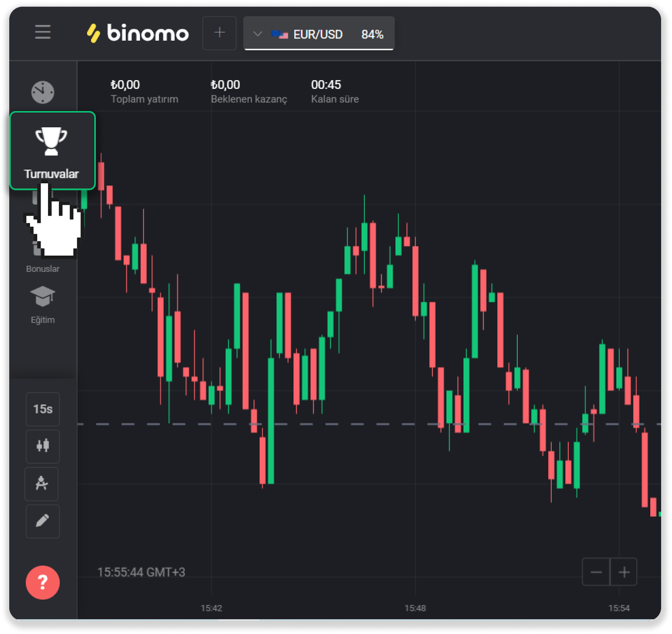This screenshot has height=634, width=672.
Task: Open indicators compass tool
Action: tap(42, 484)
